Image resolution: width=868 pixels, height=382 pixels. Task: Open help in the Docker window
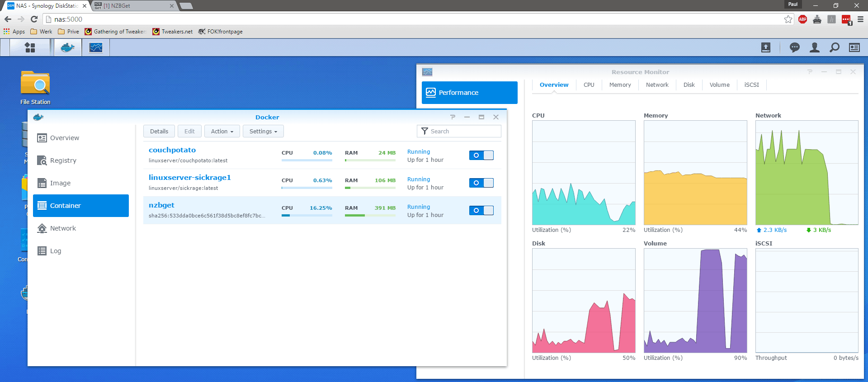pyautogui.click(x=453, y=117)
